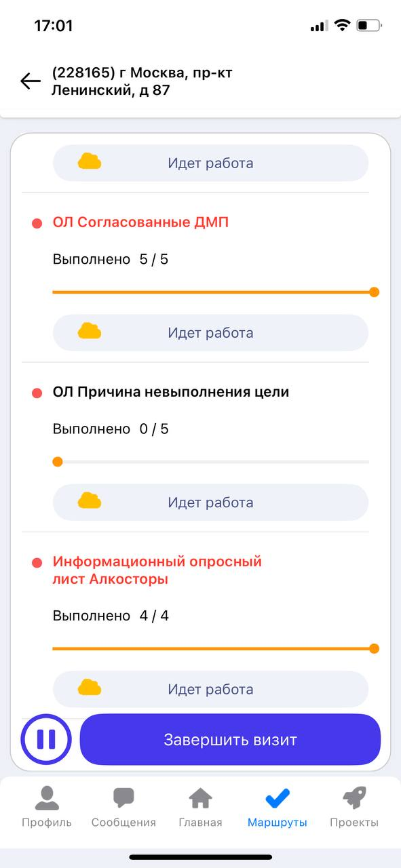Open Сообщения chat bubble icon
The image size is (401, 868).
123,798
